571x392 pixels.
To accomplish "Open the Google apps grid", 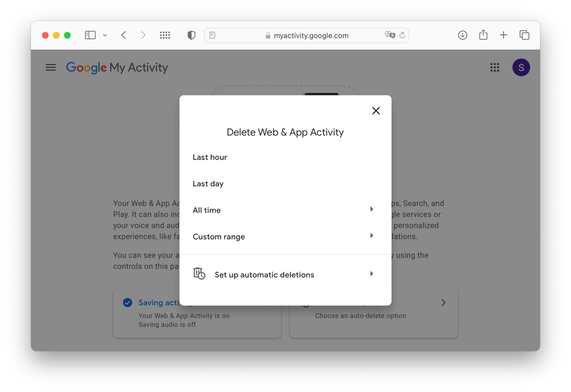I will click(494, 67).
